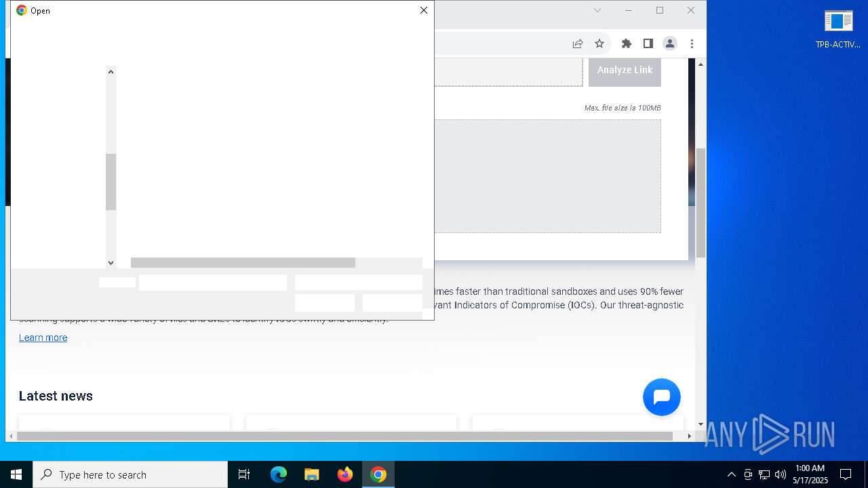Toggle the Chrome side panel icon
Viewport: 868px width, 488px height.
(648, 43)
